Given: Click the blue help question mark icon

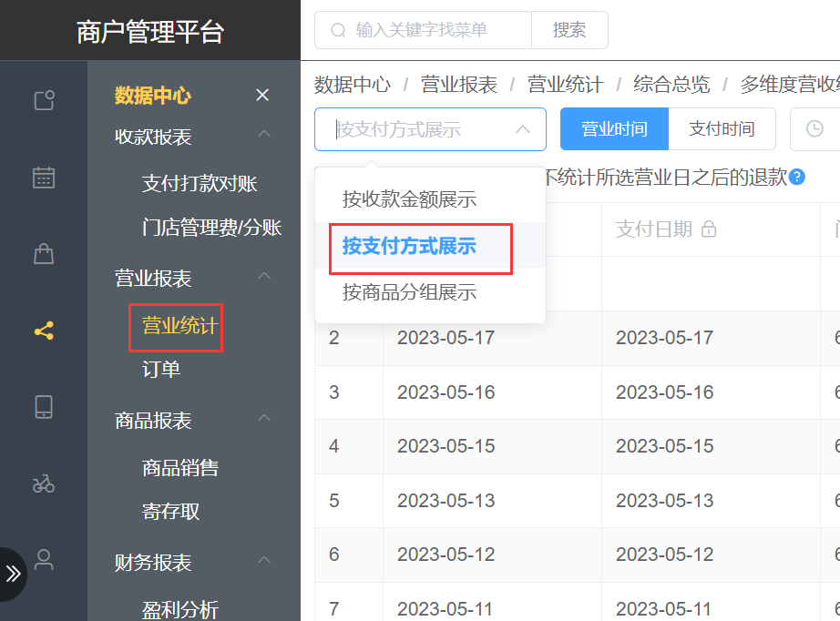Looking at the screenshot, I should (797, 177).
